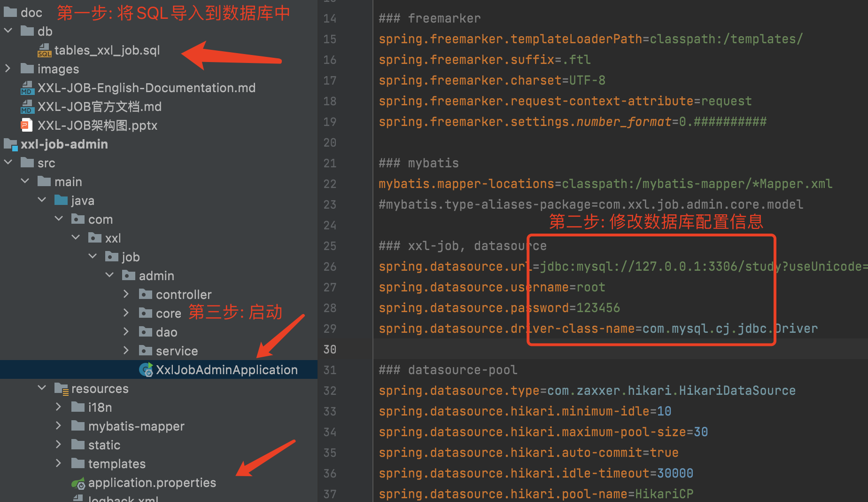This screenshot has height=502, width=868.
Task: Click the controller package icon
Action: click(x=146, y=294)
